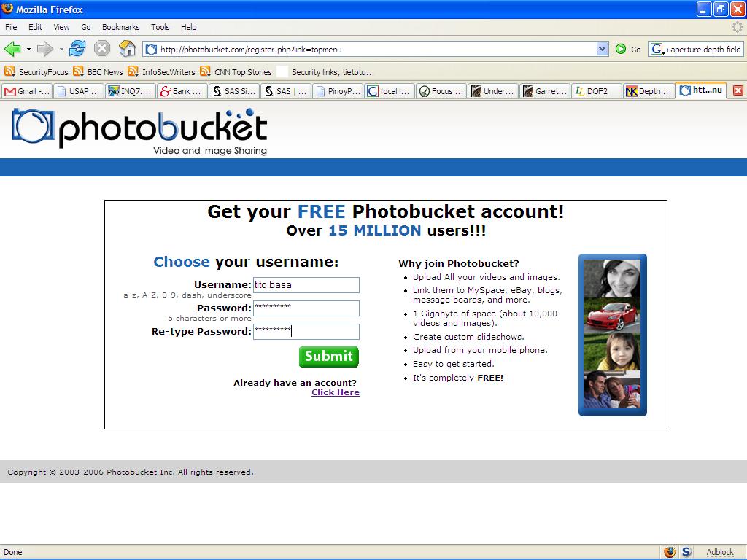Select the active htt...nu tab
The image size is (747, 560).
(701, 90)
